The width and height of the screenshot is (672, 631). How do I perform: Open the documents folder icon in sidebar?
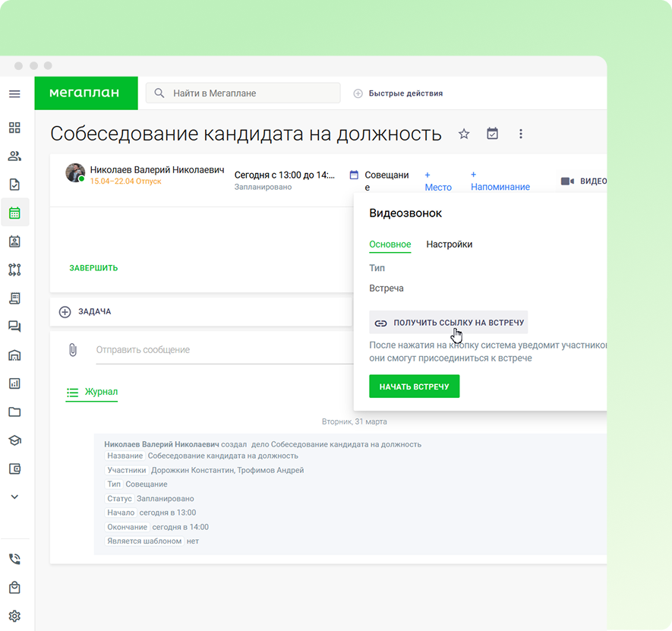14,412
